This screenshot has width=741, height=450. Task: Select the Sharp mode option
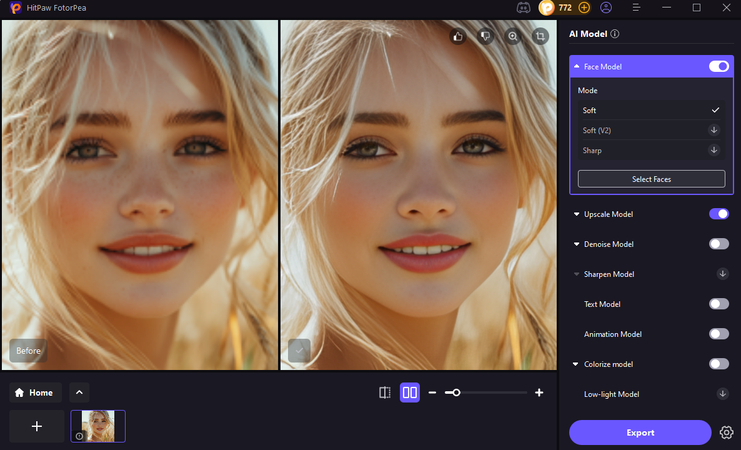pos(651,150)
